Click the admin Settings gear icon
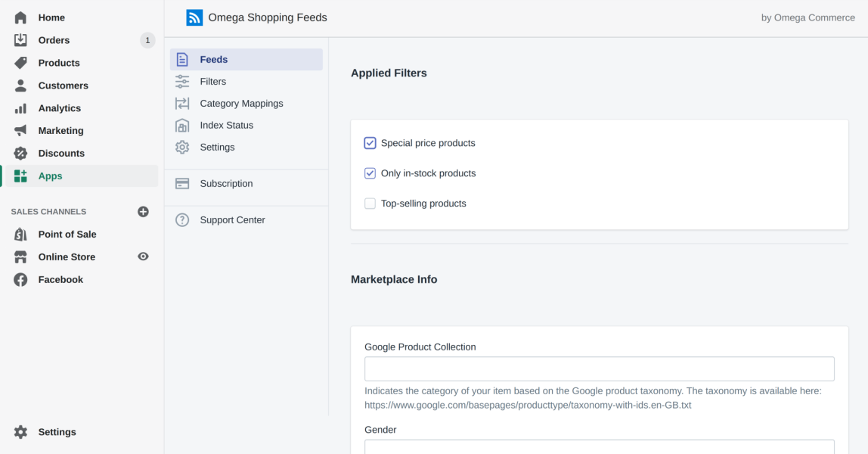The width and height of the screenshot is (868, 454). pos(20,432)
